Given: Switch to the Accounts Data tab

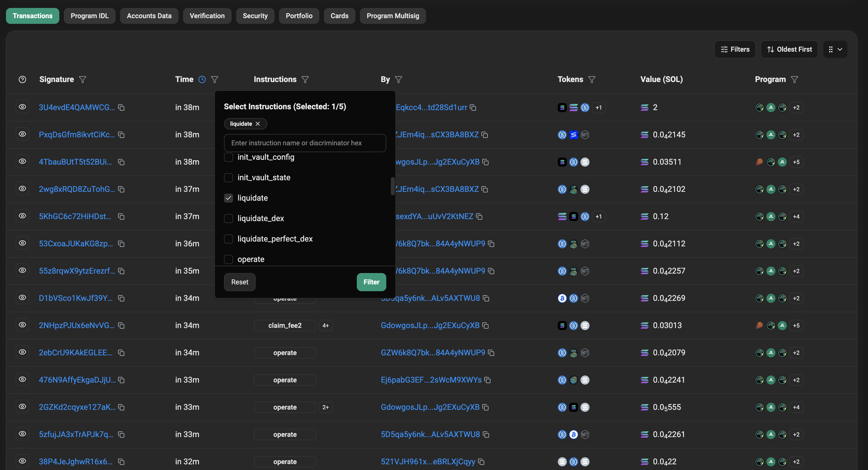Looking at the screenshot, I should [x=149, y=16].
